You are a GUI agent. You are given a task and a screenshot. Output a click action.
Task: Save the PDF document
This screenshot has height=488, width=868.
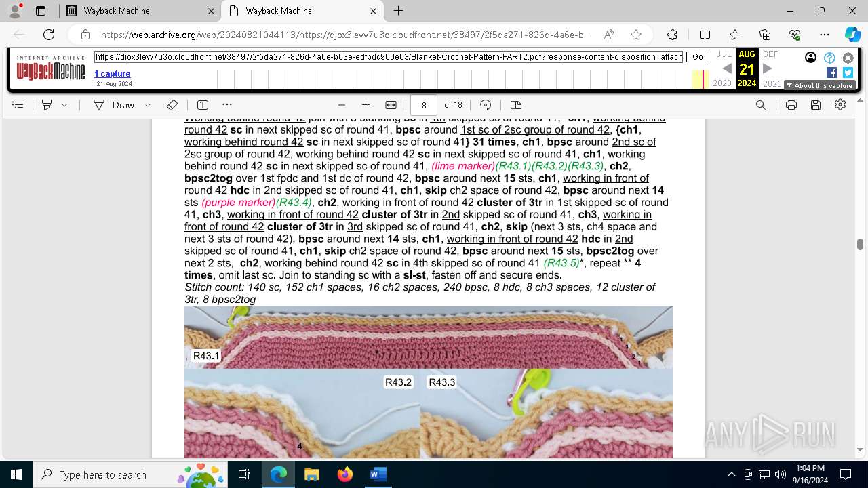click(816, 105)
